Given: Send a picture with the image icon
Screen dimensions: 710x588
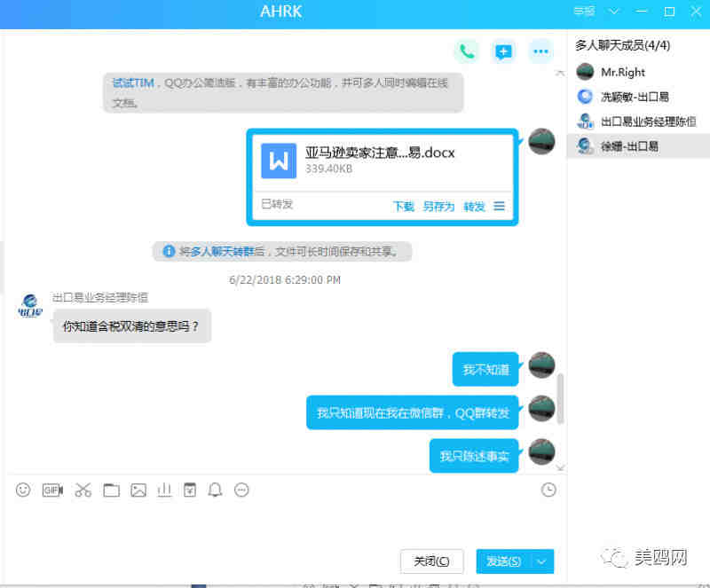Looking at the screenshot, I should tap(138, 490).
